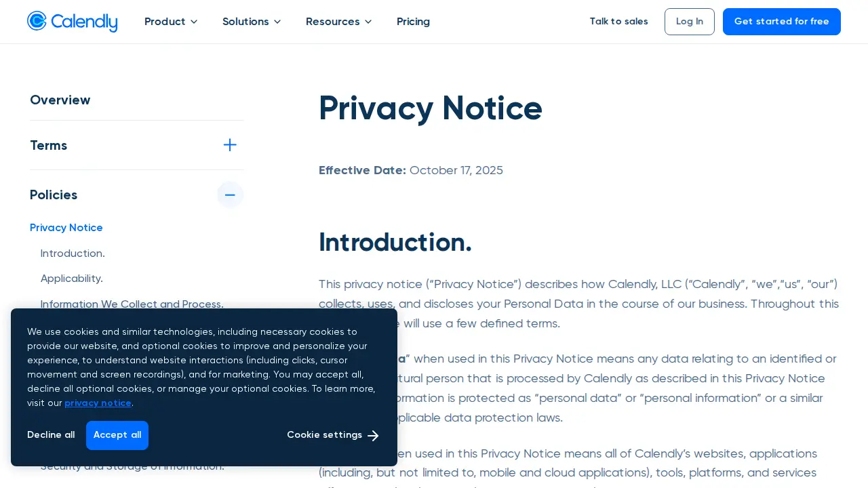
Task: Click the Log In button
Action: (690, 22)
